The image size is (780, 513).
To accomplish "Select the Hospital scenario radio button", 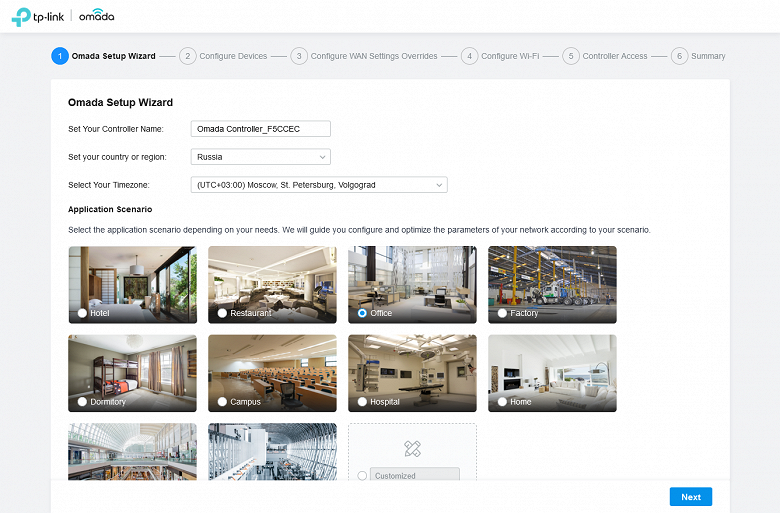I will [362, 402].
